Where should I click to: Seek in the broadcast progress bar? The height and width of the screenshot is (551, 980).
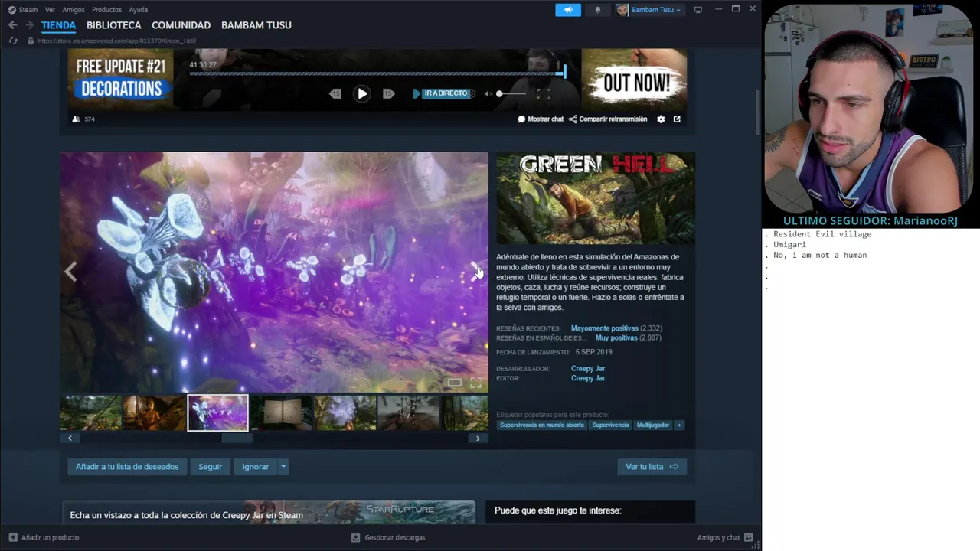377,73
